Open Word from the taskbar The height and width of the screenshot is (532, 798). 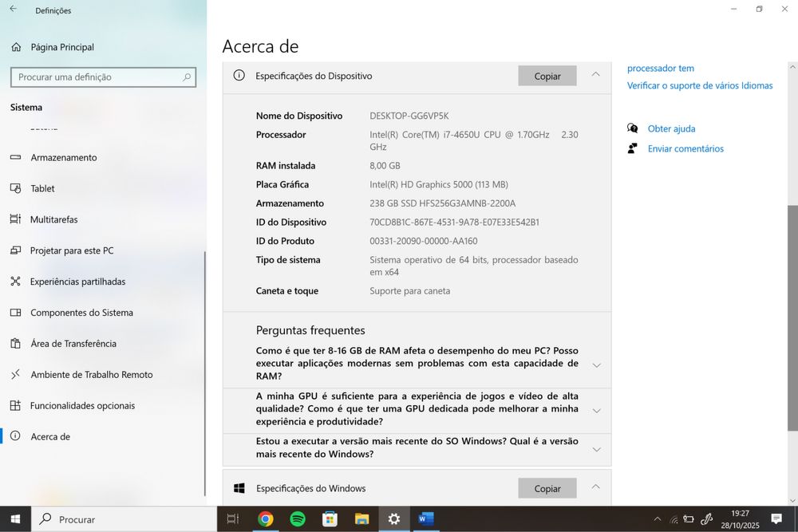[x=426, y=518]
